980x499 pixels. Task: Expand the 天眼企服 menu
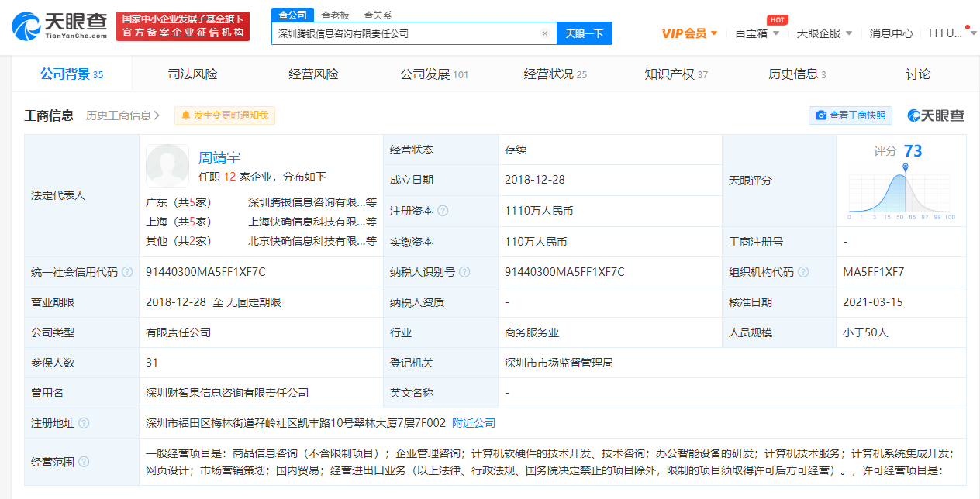[x=824, y=33]
